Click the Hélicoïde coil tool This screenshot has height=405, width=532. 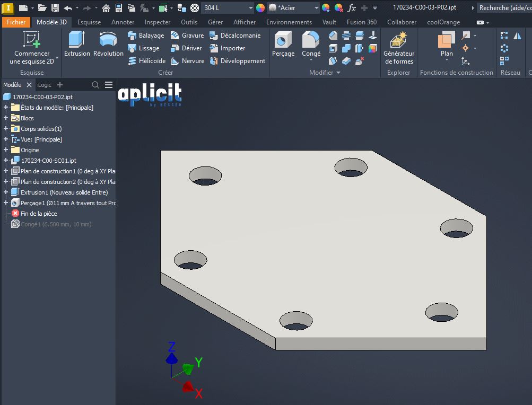tap(146, 61)
